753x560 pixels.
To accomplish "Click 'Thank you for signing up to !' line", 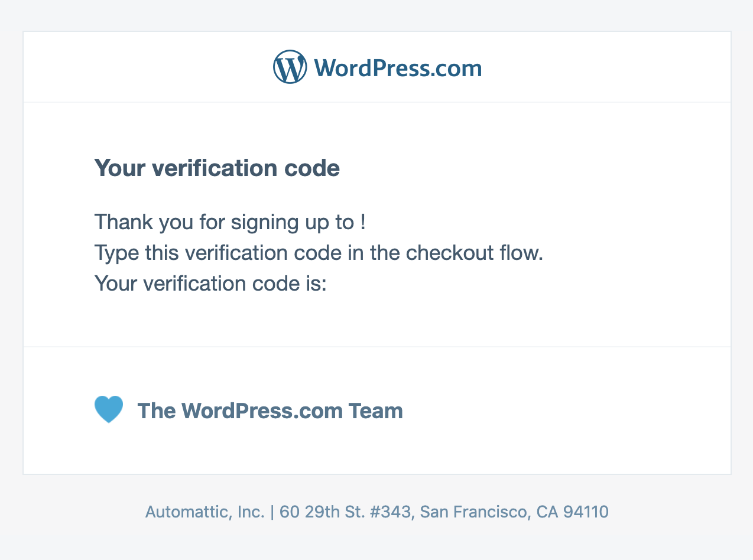I will 230,223.
